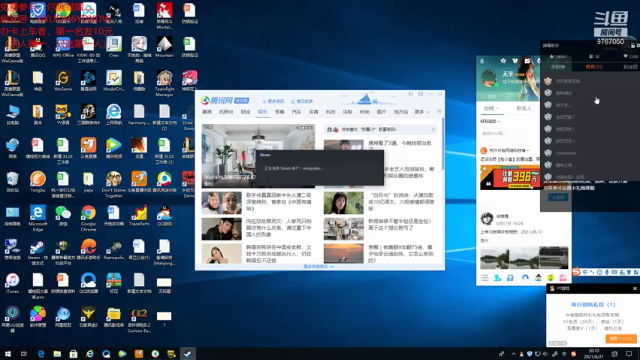Open the WPS Office desktop shortcut

coord(63,47)
